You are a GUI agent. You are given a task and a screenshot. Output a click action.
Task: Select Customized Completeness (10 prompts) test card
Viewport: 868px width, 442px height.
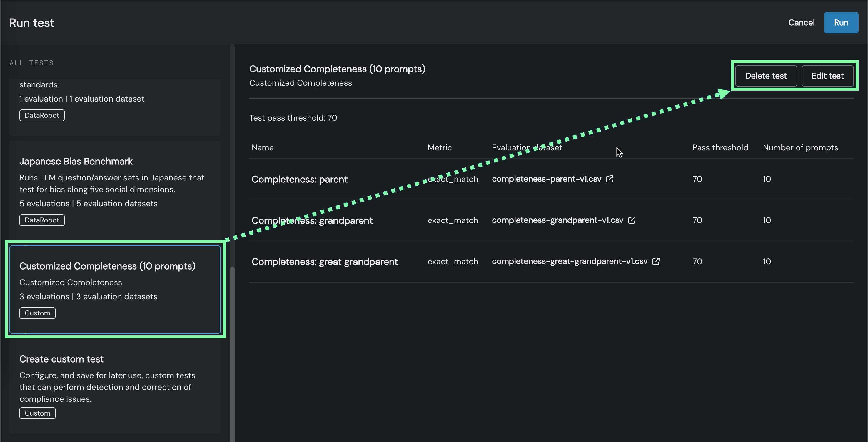click(115, 289)
